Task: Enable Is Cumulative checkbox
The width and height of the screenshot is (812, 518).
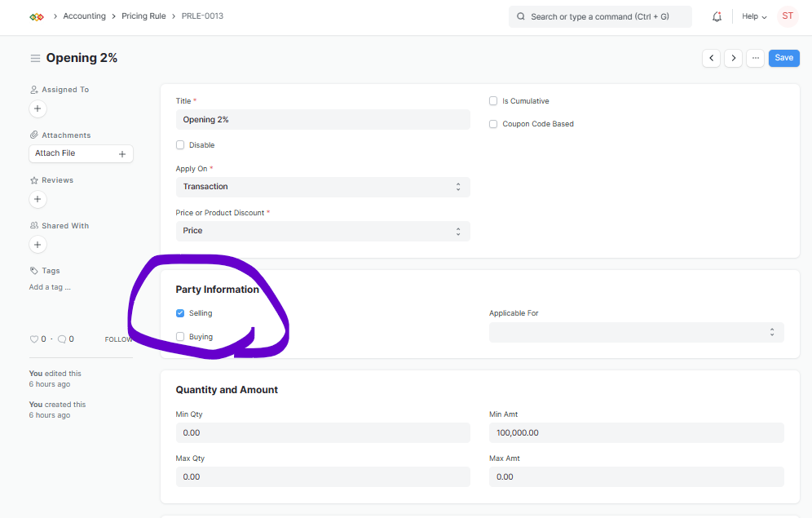Action: pyautogui.click(x=493, y=101)
